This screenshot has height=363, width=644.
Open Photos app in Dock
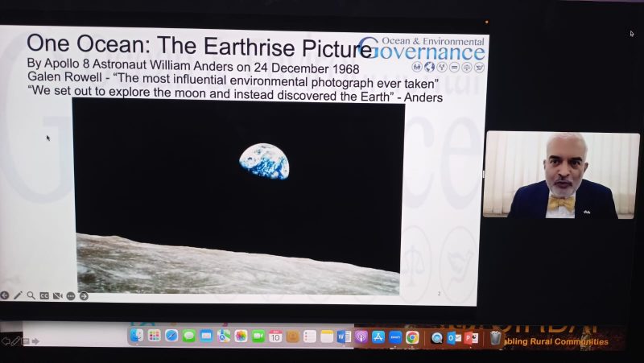point(241,336)
